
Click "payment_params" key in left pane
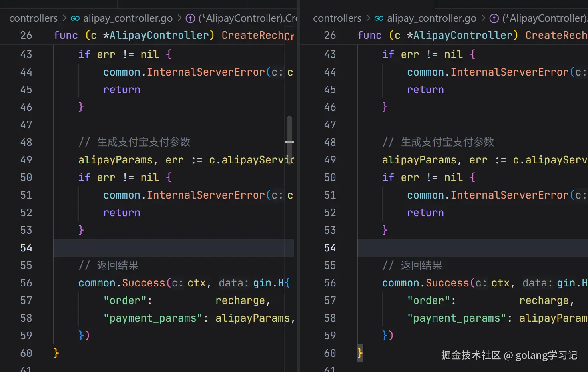pyautogui.click(x=153, y=318)
